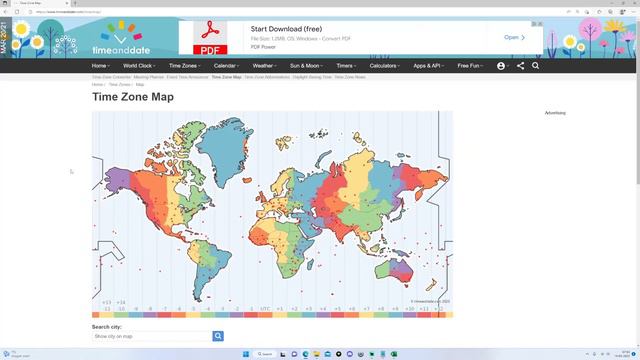Viewport: 640px width, 360px height.
Task: Click new tab plus button
Action: coord(75,3)
